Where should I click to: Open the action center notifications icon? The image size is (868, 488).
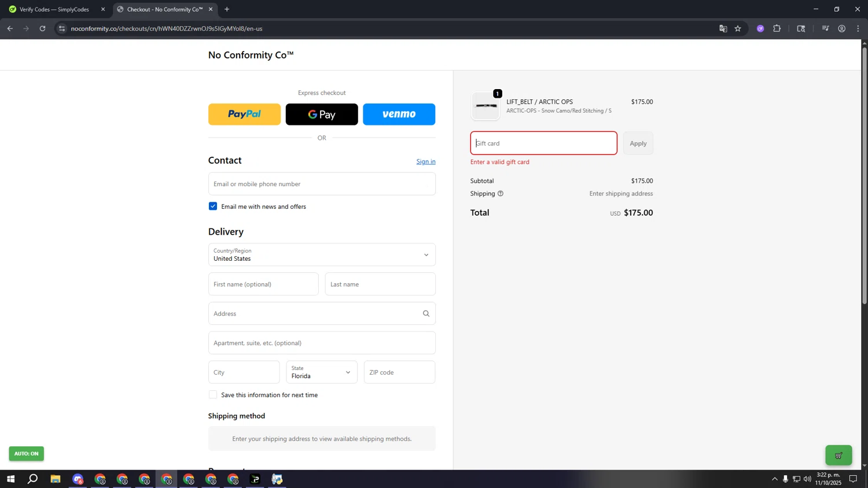[853, 479]
